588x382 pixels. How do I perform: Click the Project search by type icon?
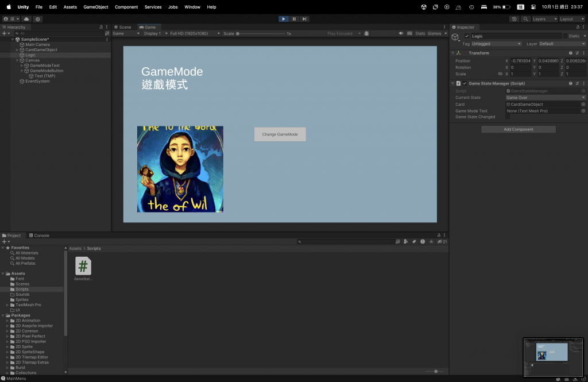point(406,242)
